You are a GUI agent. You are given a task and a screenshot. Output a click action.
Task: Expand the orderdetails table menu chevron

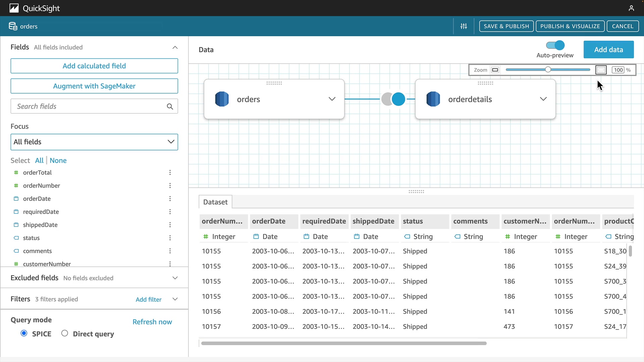[x=543, y=99]
